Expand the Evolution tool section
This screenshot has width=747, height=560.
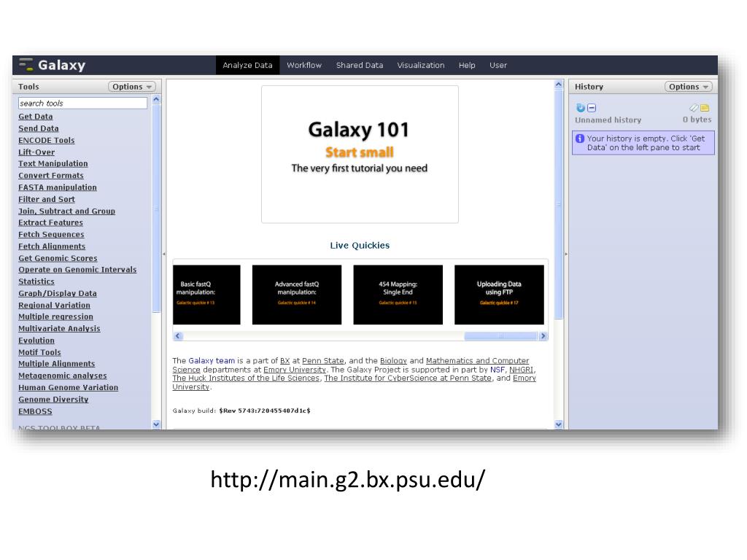pyautogui.click(x=36, y=341)
